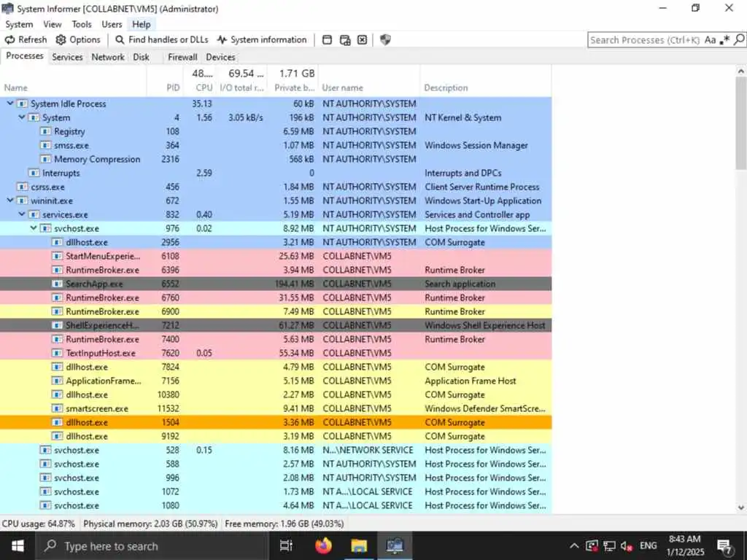Select dllhost.exe with PID 1504
The image size is (747, 560).
pos(276,422)
